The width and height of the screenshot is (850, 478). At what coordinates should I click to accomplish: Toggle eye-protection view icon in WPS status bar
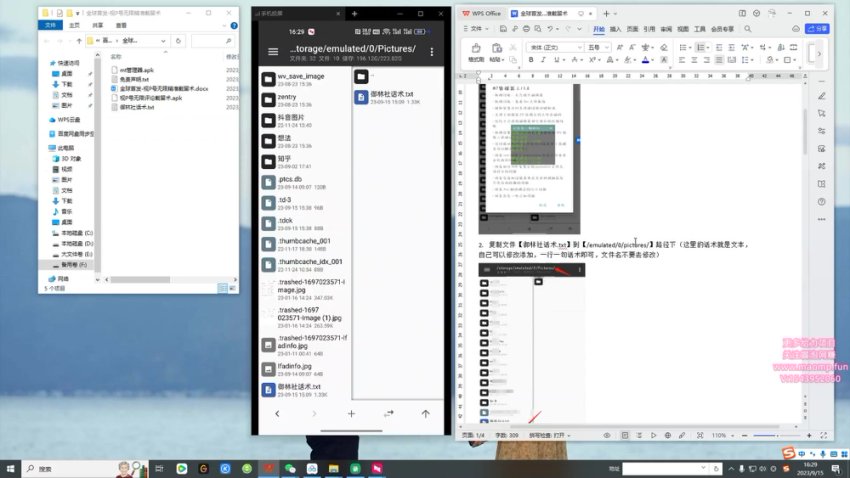coord(609,436)
